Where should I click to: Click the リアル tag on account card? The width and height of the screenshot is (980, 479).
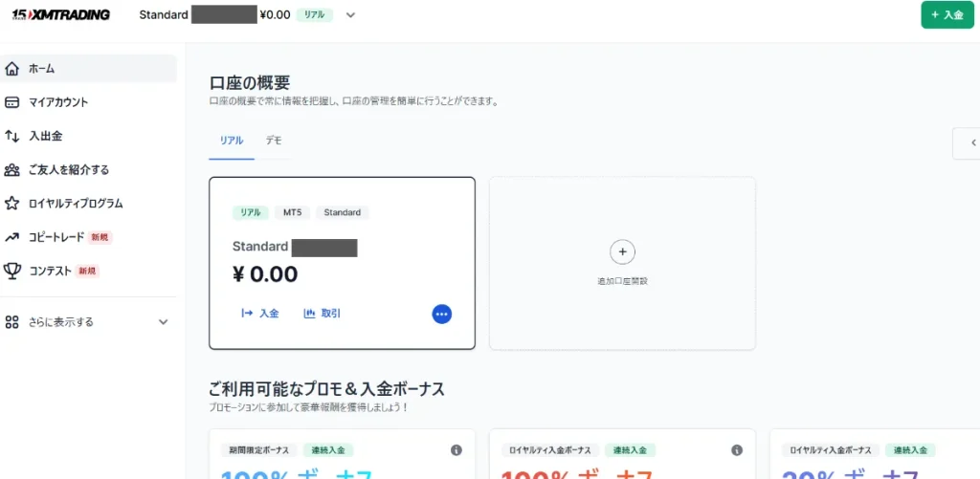(251, 212)
